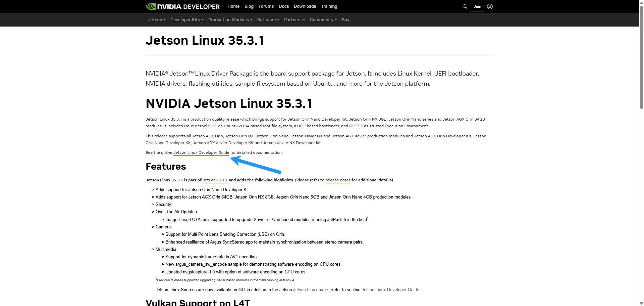Expand the Community dropdown
This screenshot has height=306, width=644.
coord(323,20)
